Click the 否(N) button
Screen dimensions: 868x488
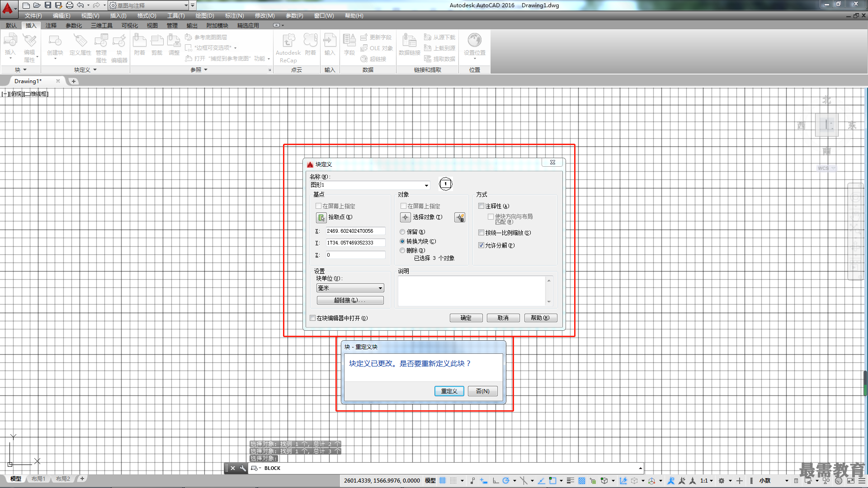(x=483, y=391)
